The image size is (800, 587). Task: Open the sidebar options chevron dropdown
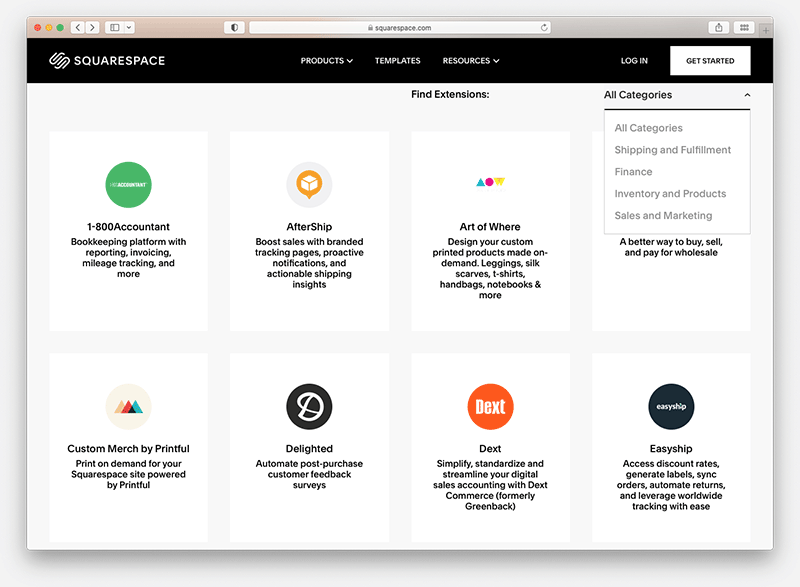tap(129, 28)
